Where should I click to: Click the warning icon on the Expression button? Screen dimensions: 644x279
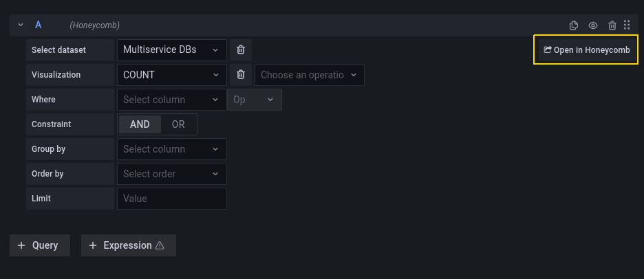[x=160, y=245]
